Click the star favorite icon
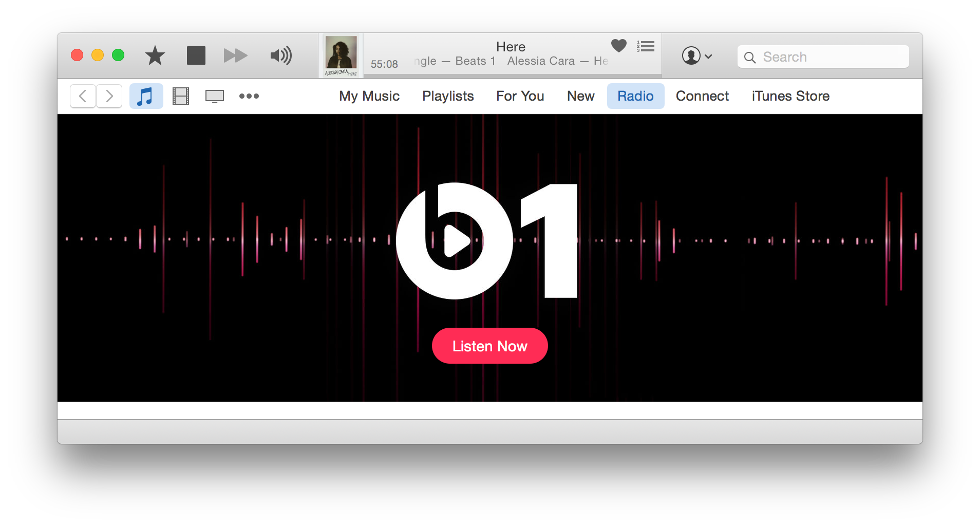 click(155, 55)
